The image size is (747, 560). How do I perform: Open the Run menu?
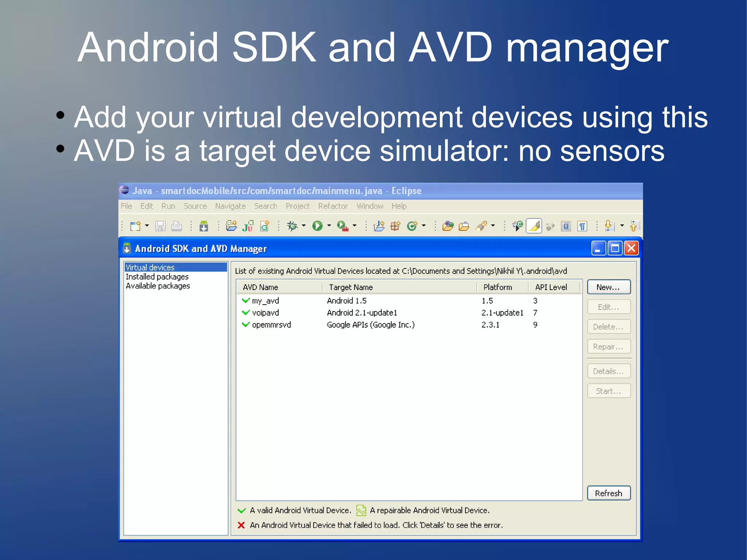168,206
